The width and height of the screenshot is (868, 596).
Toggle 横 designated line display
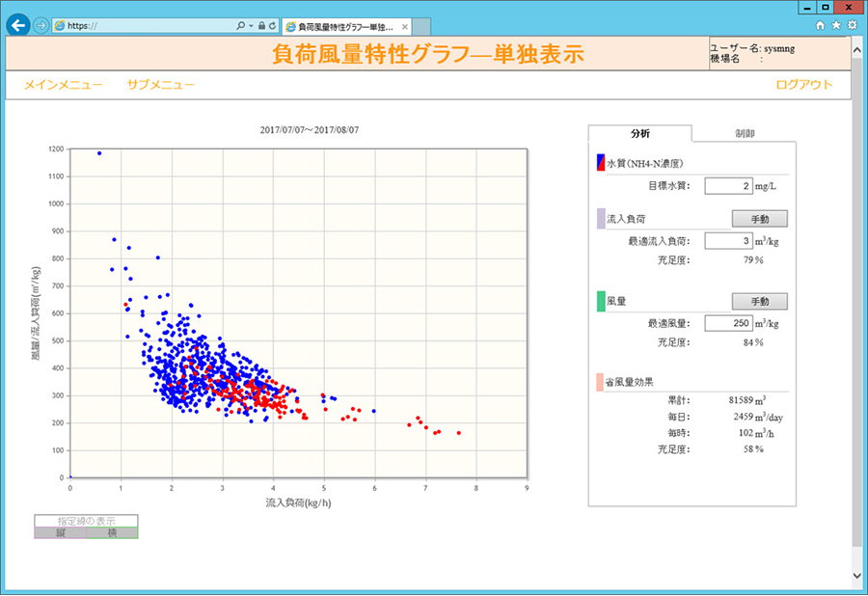[x=112, y=533]
